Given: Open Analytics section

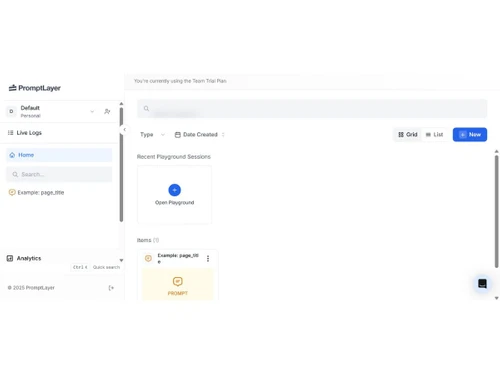Looking at the screenshot, I should tap(24, 258).
